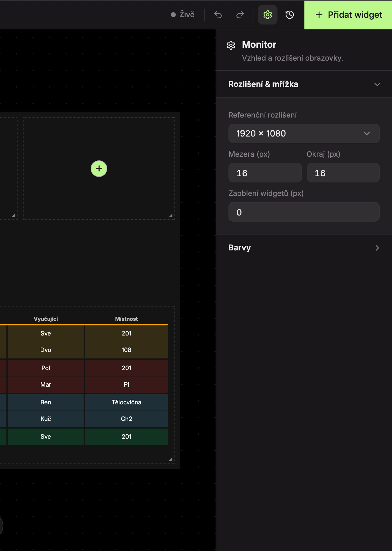
Task: Click the F1 room cell
Action: [x=126, y=384]
